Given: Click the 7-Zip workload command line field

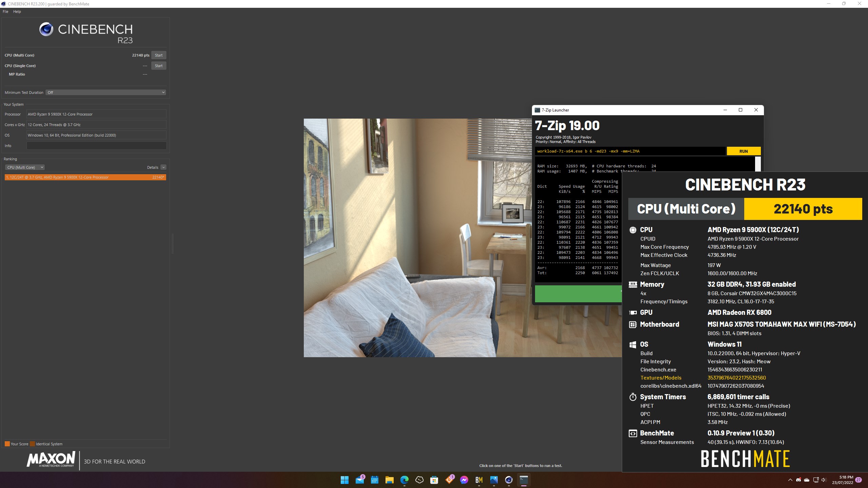Looking at the screenshot, I should point(630,151).
